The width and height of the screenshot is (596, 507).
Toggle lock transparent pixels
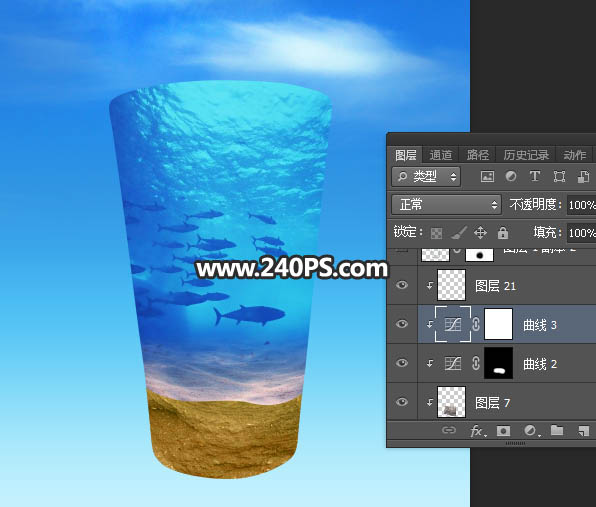436,233
